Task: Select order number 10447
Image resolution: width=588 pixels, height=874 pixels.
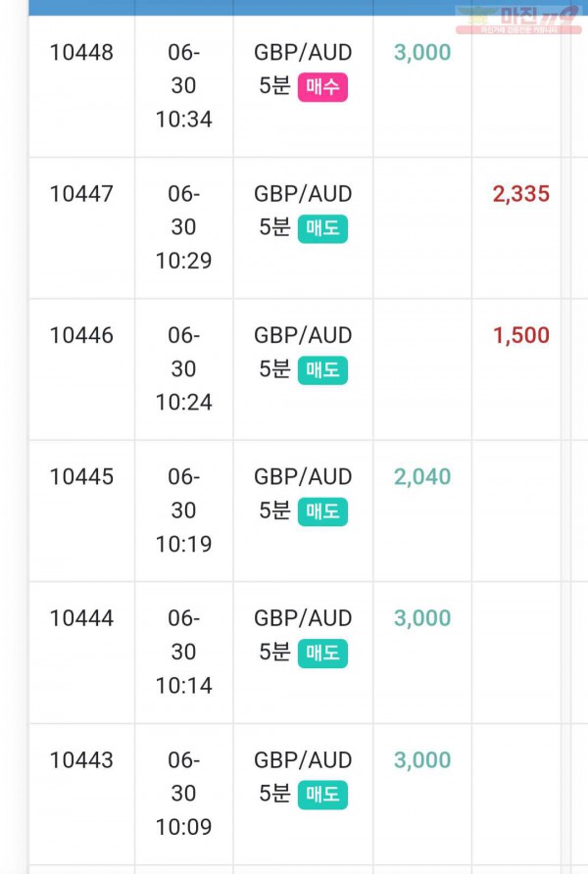Action: [81, 194]
